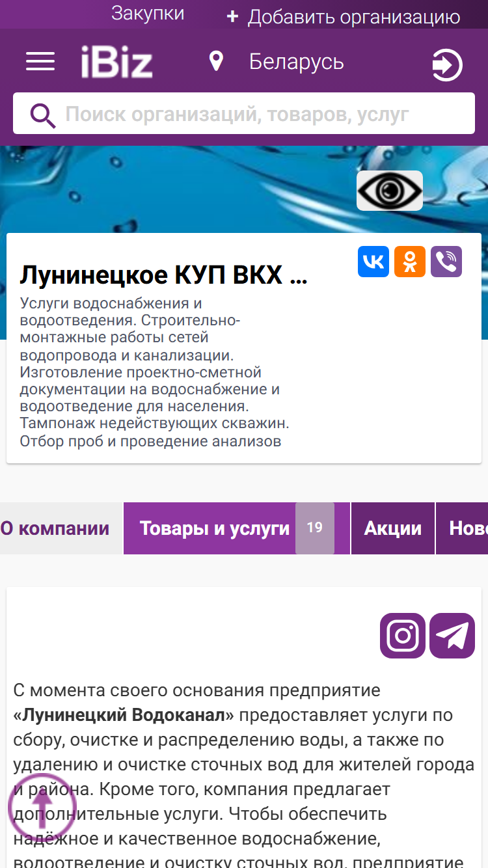This screenshot has height=868, width=488.
Task: Open the login arrow icon
Action: tap(447, 65)
